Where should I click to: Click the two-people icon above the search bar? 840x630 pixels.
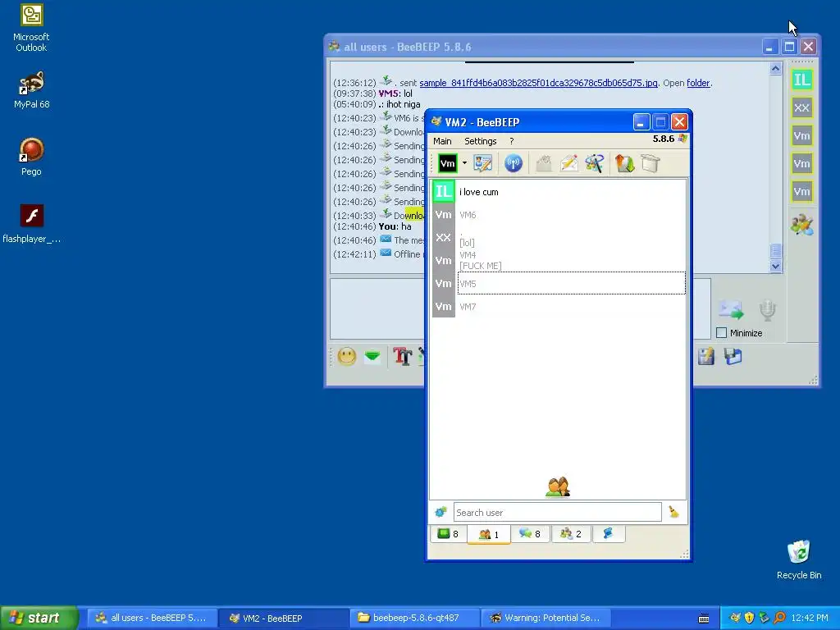coord(558,487)
